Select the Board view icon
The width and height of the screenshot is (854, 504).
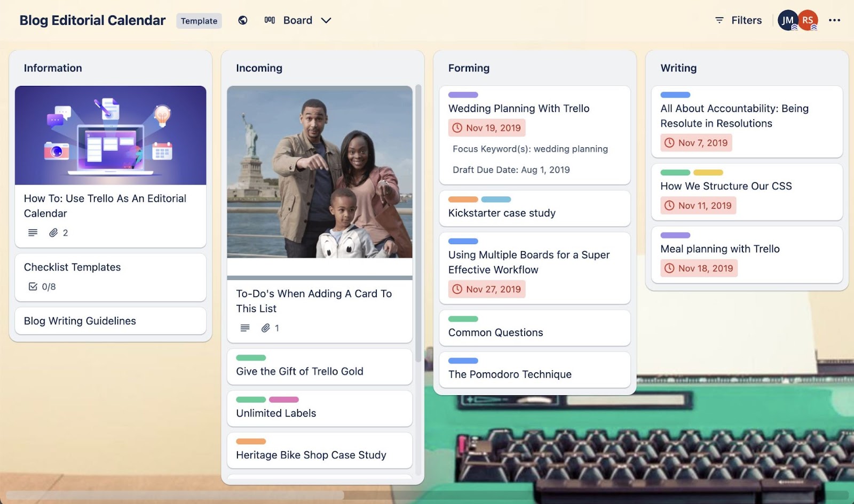click(270, 20)
